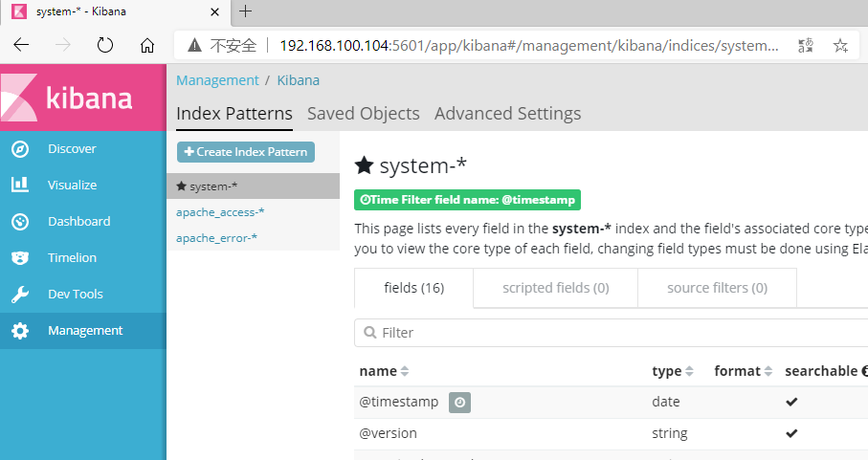Screen dimensions: 868x460
Task: Open Visualize bar chart icon
Action: [x=20, y=185]
